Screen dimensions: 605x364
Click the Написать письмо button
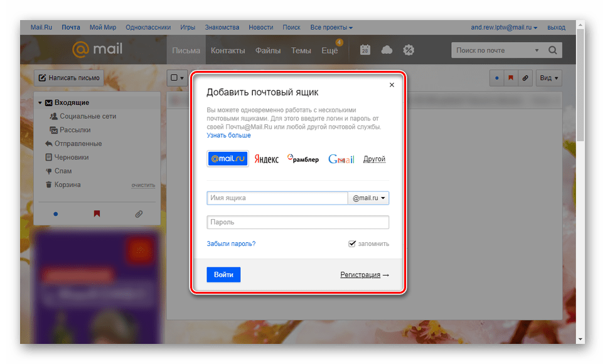(69, 78)
